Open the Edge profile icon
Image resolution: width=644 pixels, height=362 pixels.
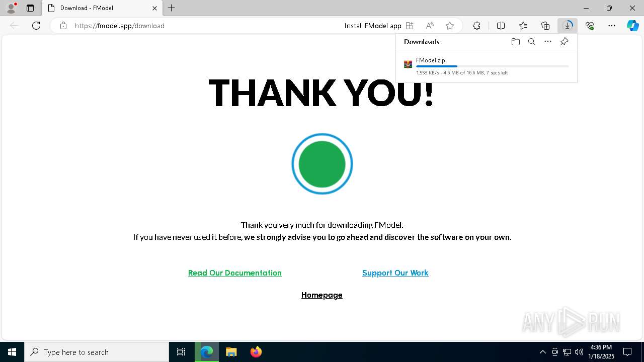pyautogui.click(x=11, y=8)
